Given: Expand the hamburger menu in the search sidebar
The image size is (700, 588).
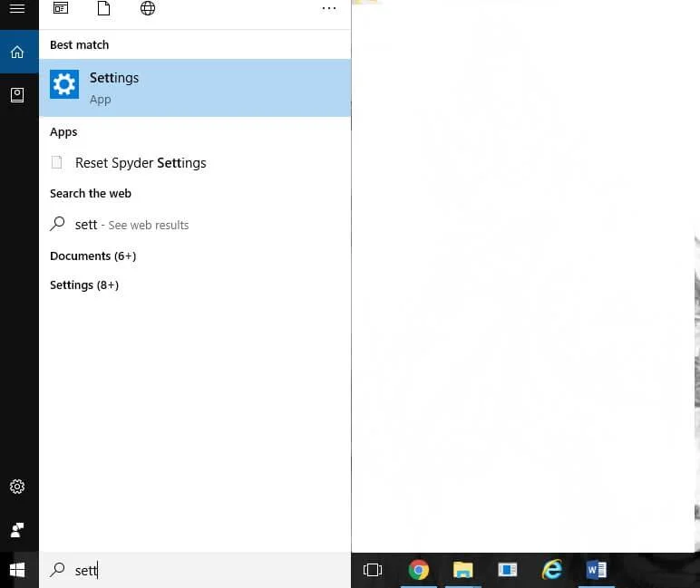Looking at the screenshot, I should point(17,8).
